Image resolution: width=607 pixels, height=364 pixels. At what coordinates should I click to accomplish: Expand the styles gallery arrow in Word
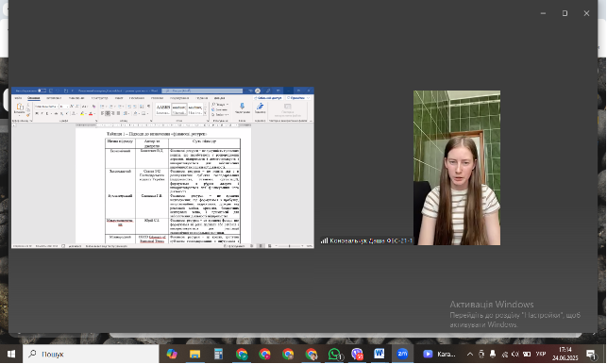[205, 114]
